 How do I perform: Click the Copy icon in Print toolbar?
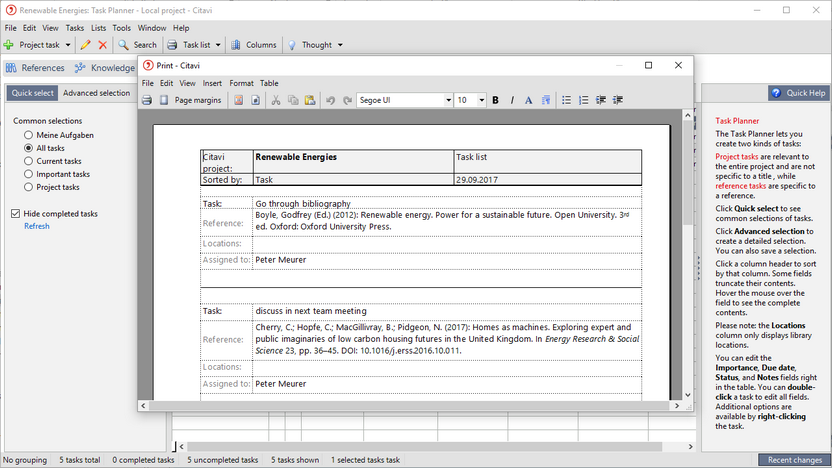[x=293, y=100]
